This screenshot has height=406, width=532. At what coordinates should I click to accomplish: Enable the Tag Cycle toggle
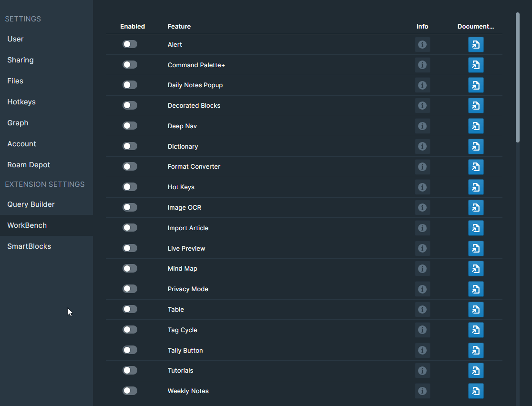click(x=130, y=330)
